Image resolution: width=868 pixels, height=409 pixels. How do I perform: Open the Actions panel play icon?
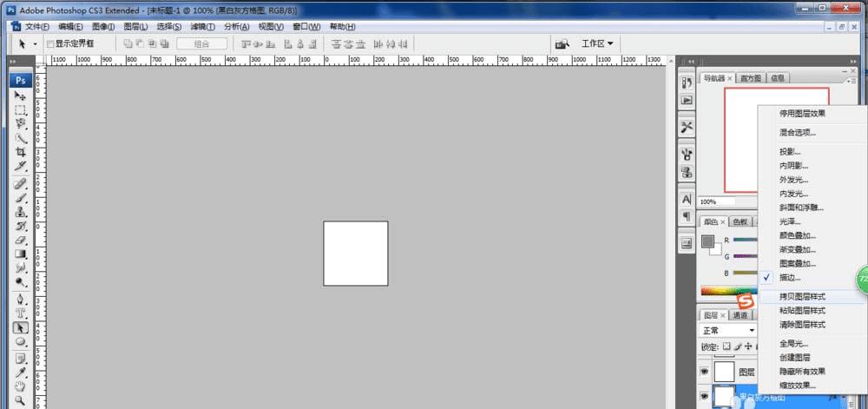pos(687,100)
